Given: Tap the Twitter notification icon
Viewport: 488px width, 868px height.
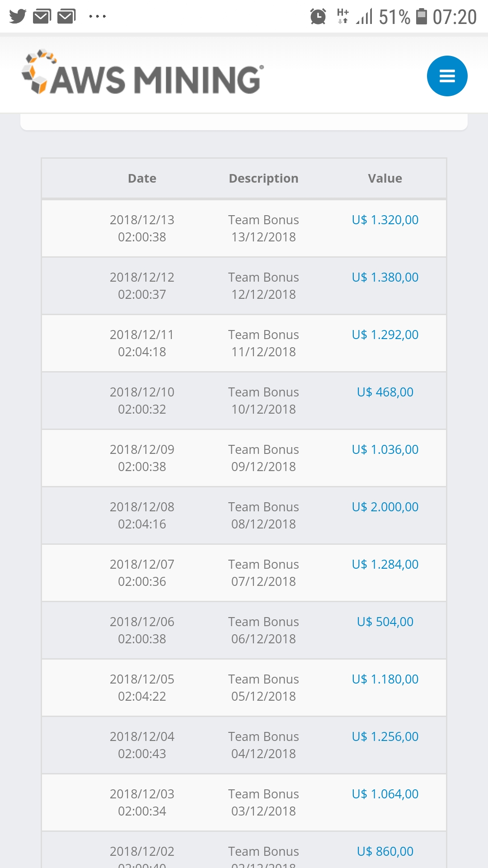Looking at the screenshot, I should coord(18,17).
